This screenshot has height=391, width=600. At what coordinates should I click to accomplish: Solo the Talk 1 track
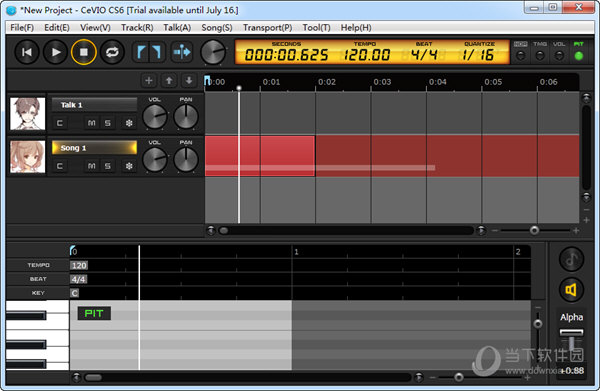(x=108, y=123)
